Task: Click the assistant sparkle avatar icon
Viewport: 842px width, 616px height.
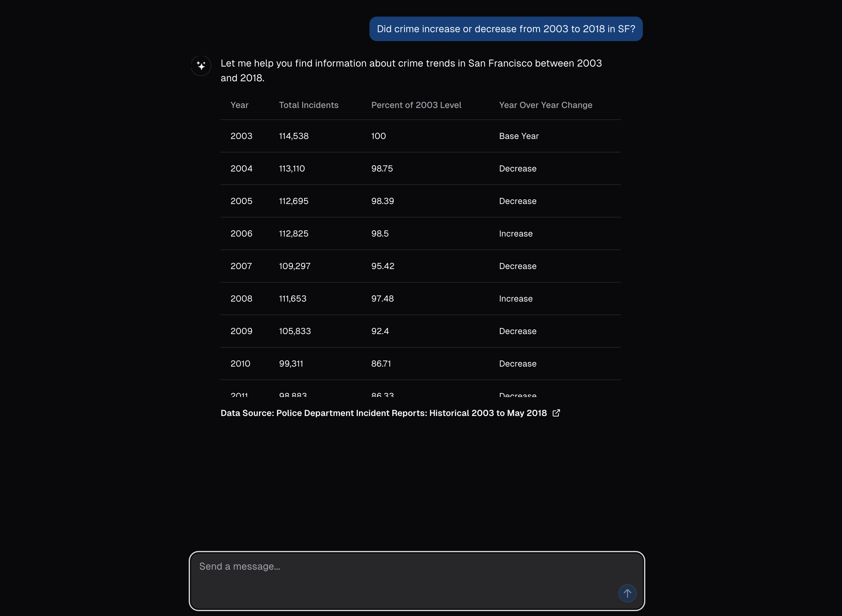Action: [x=201, y=66]
